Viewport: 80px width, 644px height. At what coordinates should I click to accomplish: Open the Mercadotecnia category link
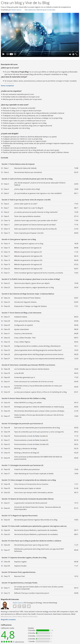point(30,10)
